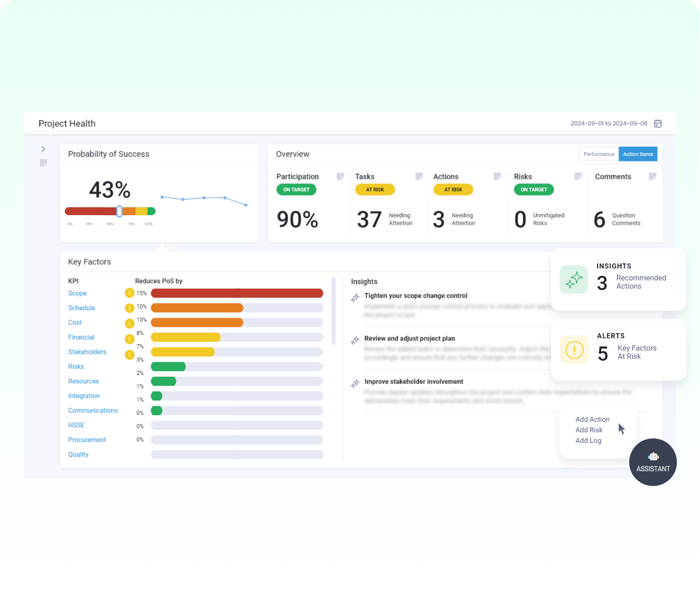Open the Quality KPI link

click(79, 455)
